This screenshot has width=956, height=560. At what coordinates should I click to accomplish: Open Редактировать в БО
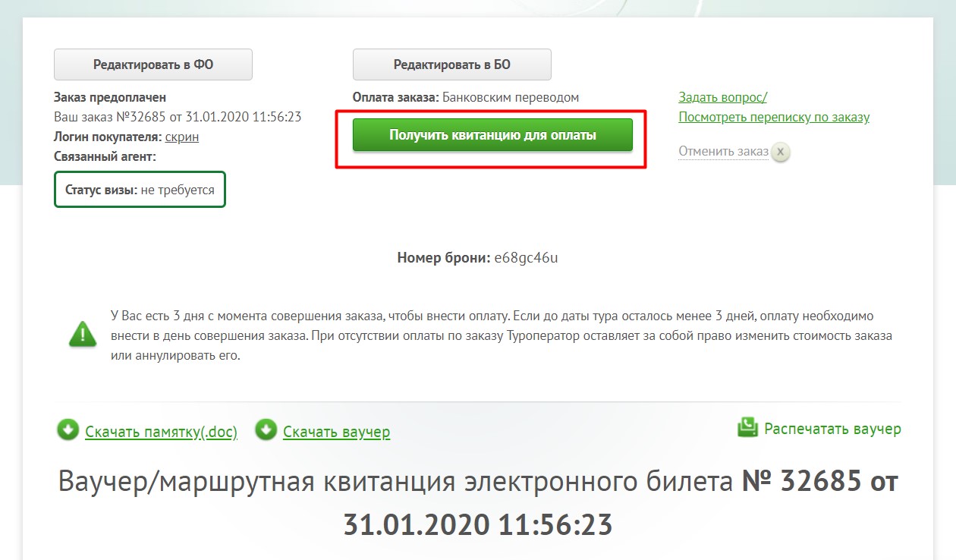tap(452, 64)
